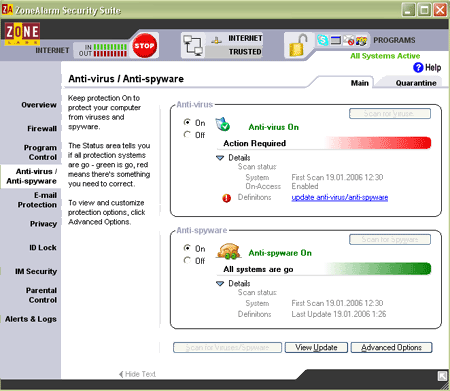Click the Zone Labs logo
The width and height of the screenshot is (450, 391).
coord(22,33)
